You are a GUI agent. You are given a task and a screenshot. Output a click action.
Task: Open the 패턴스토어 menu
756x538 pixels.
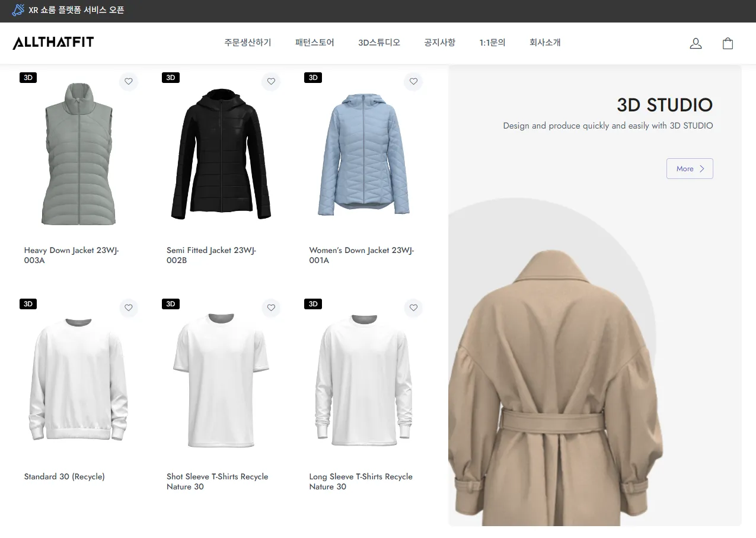(x=315, y=43)
